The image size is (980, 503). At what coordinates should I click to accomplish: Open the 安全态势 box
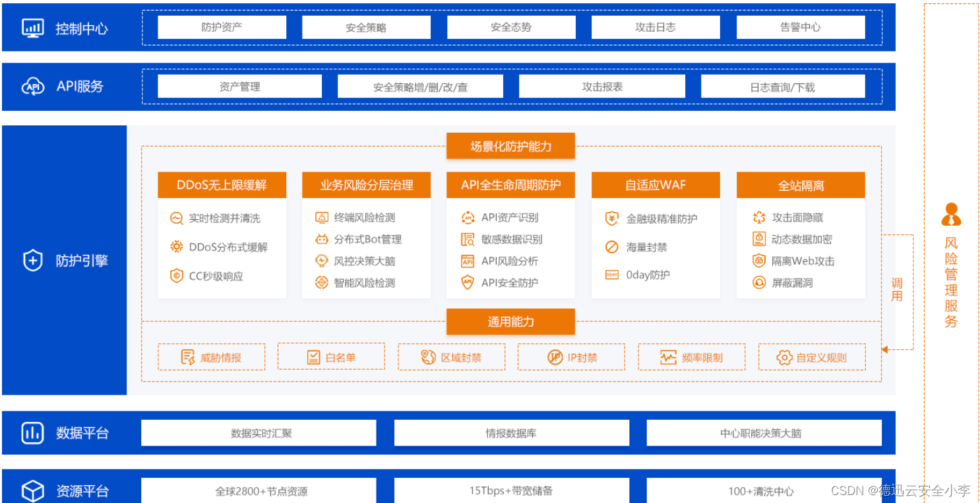point(511,27)
